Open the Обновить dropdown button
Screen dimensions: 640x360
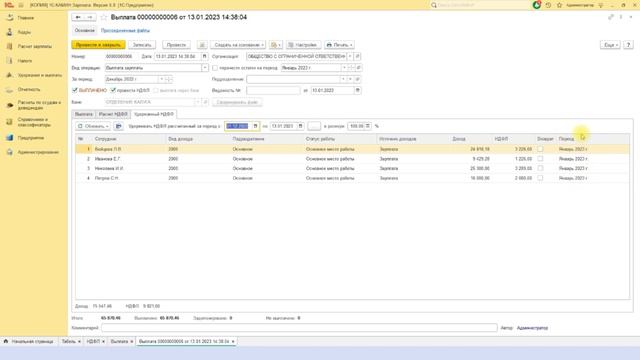click(93, 126)
